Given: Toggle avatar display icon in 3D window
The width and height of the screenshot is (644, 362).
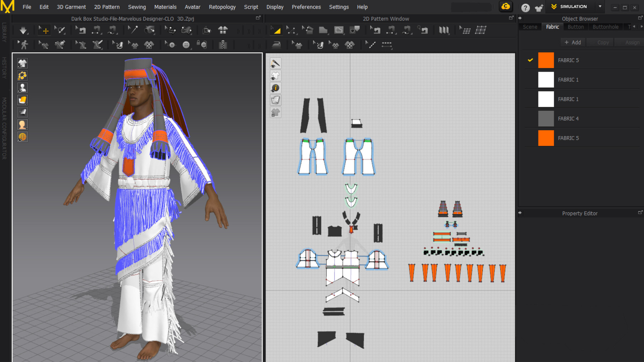Looking at the screenshot, I should (x=23, y=88).
